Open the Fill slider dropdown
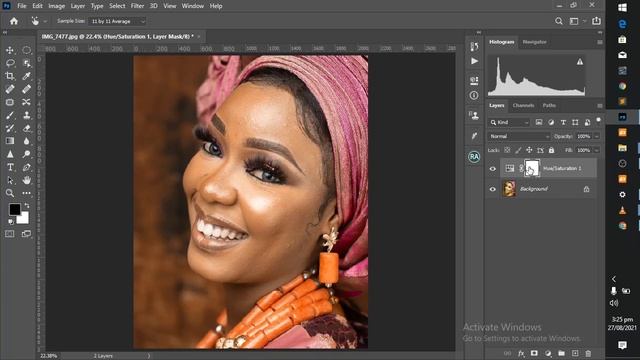Image resolution: width=640 pixels, height=360 pixels. pyautogui.click(x=597, y=150)
